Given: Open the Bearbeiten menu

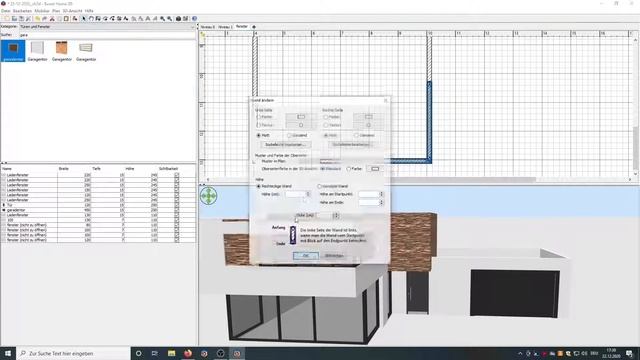Looking at the screenshot, I should (x=22, y=11).
